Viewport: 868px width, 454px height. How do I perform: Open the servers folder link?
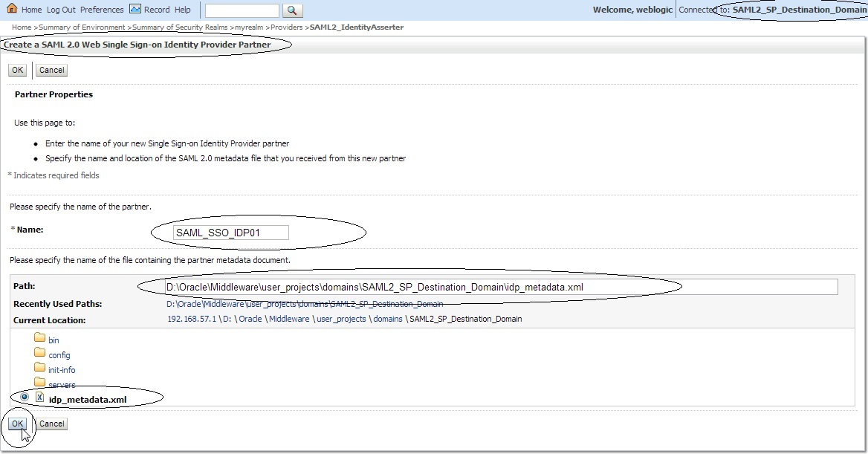click(x=62, y=385)
